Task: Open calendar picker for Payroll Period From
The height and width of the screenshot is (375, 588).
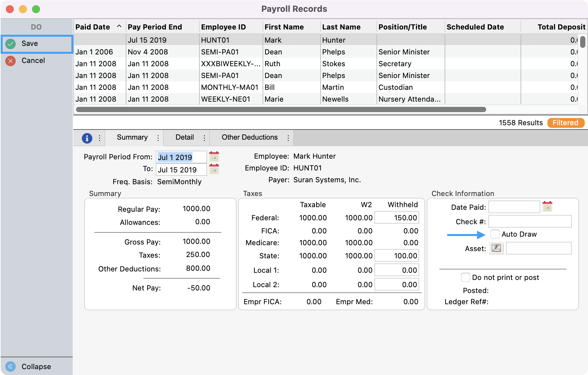Action: (x=214, y=157)
